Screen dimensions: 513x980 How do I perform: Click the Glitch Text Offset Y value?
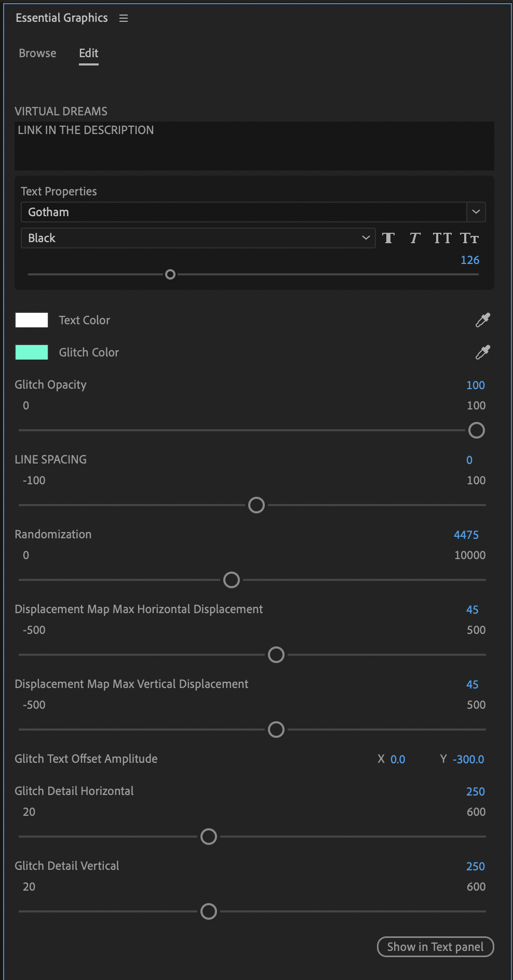coord(468,759)
